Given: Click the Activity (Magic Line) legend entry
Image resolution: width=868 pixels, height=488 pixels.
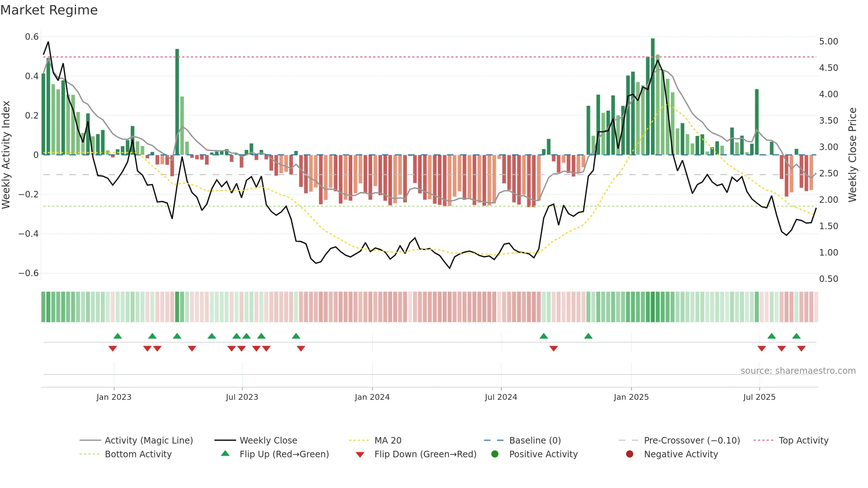Looking at the screenshot, I should pos(136,440).
